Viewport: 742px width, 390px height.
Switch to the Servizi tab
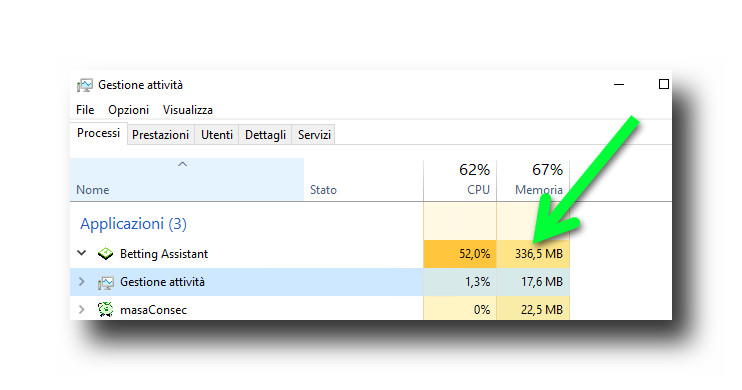pyautogui.click(x=314, y=135)
